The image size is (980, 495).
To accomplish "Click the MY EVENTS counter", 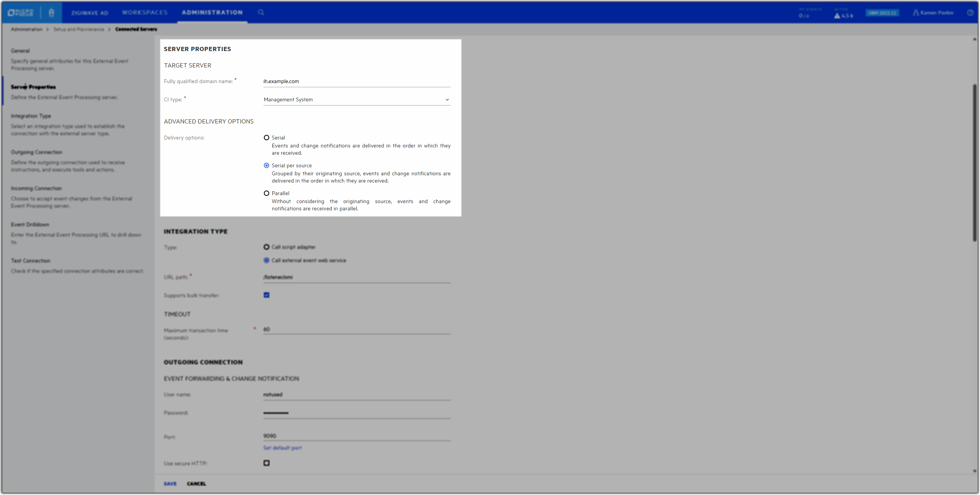I will [805, 14].
